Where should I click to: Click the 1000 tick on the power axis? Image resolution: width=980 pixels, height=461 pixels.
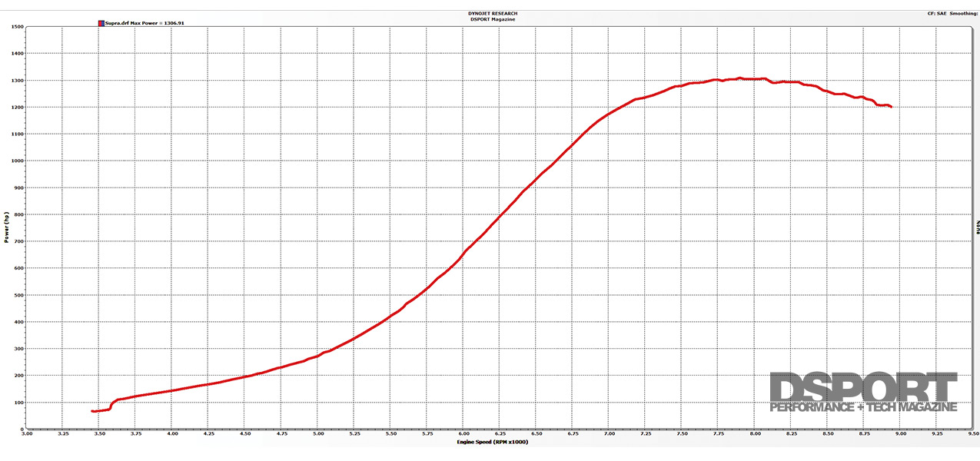pos(17,161)
